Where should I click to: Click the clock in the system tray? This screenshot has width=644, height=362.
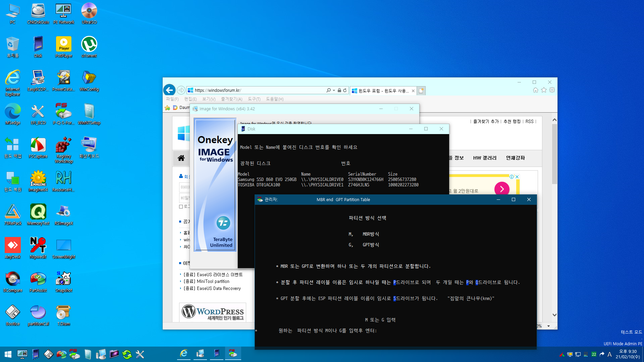click(x=628, y=354)
